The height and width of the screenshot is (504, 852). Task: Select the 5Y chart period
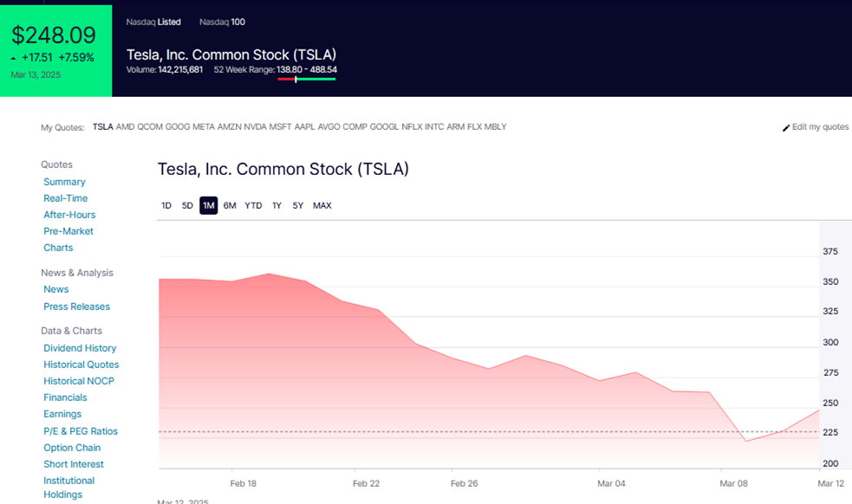click(298, 205)
